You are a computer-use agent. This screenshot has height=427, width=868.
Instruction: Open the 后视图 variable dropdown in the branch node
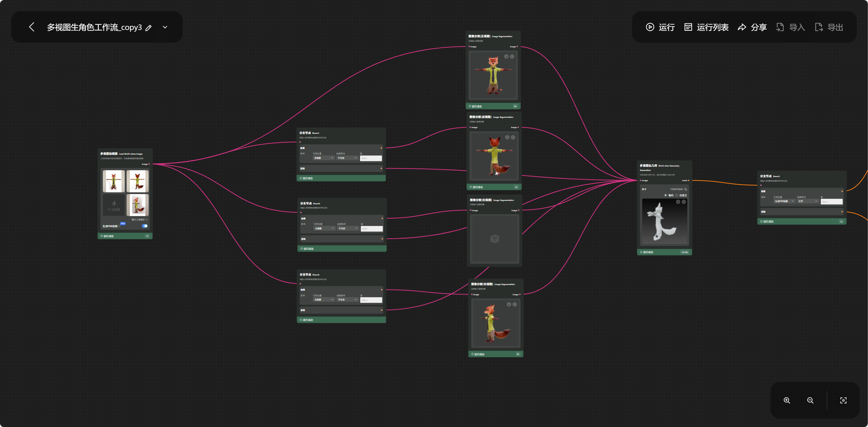(323, 158)
